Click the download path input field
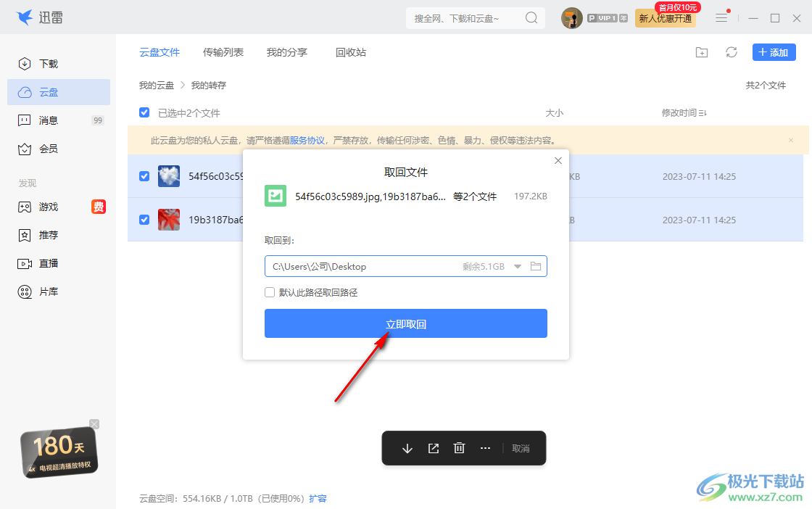The image size is (812, 509). pyautogui.click(x=405, y=266)
